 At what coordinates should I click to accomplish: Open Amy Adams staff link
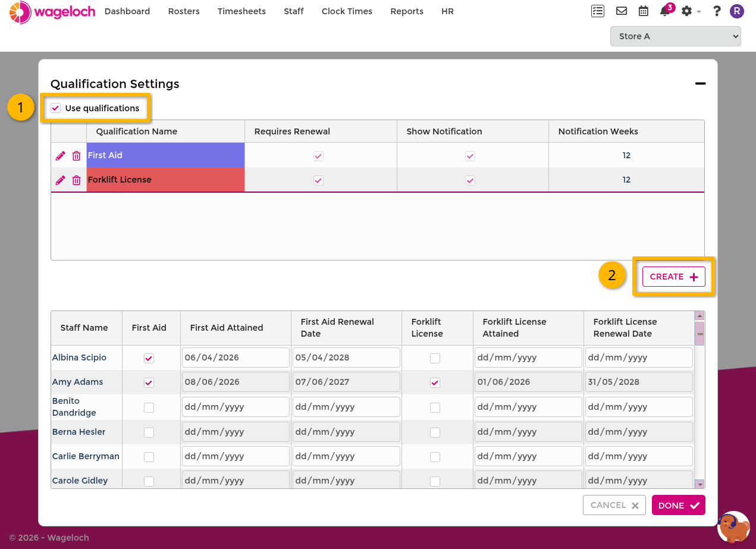coord(77,382)
